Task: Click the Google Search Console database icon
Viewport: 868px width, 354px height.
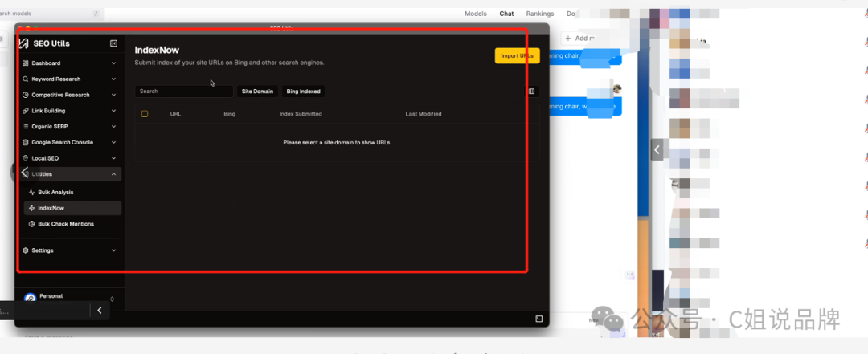Action: click(26, 142)
